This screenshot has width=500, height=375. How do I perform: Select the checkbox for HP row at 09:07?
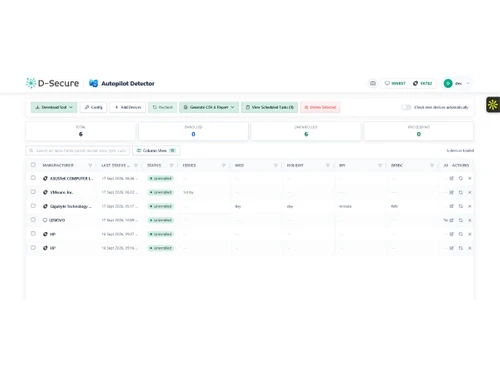(x=33, y=233)
